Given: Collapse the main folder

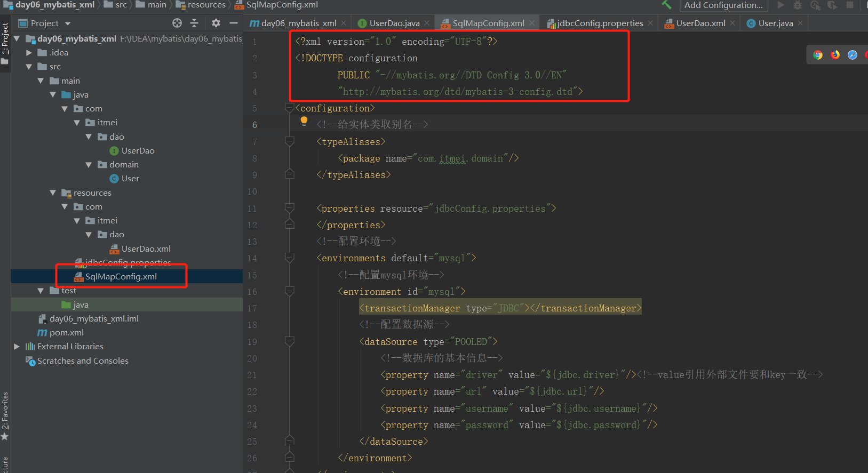Looking at the screenshot, I should tap(41, 81).
